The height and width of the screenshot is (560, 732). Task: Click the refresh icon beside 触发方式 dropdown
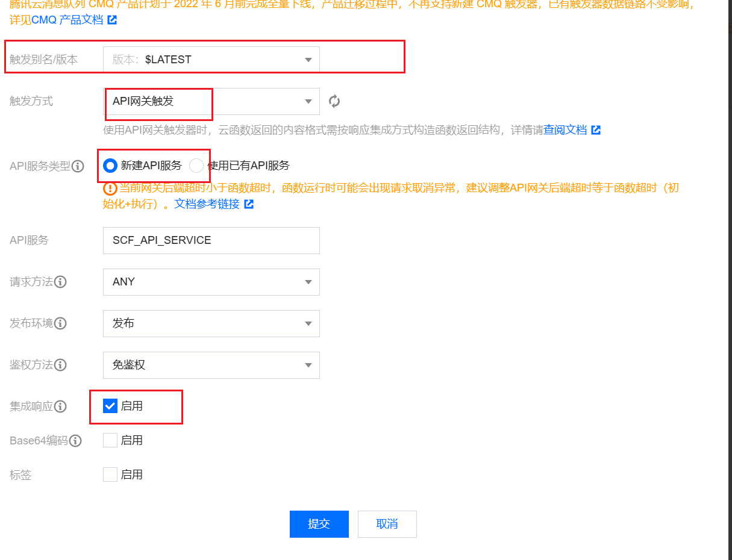[x=334, y=101]
